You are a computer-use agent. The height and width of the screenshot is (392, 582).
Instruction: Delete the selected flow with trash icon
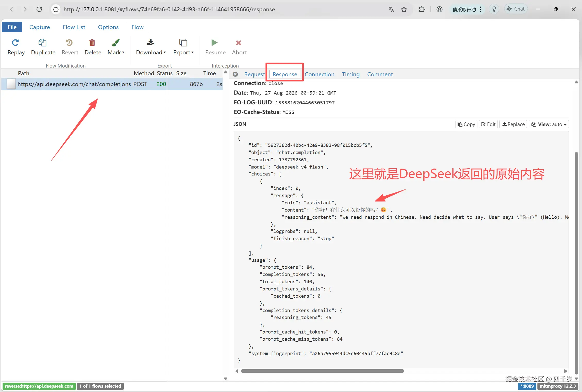[92, 43]
